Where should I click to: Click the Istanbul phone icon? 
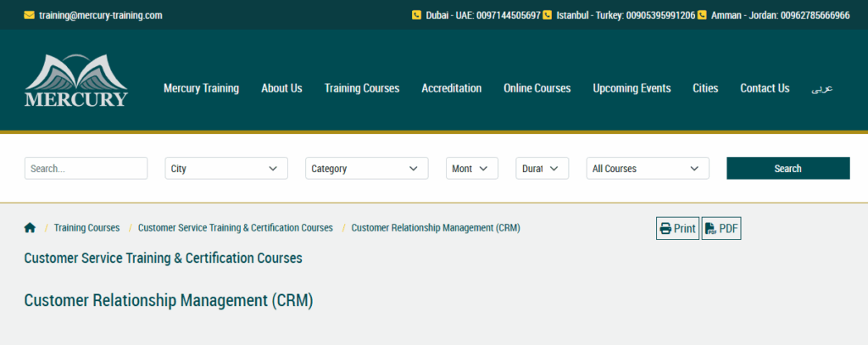click(547, 15)
